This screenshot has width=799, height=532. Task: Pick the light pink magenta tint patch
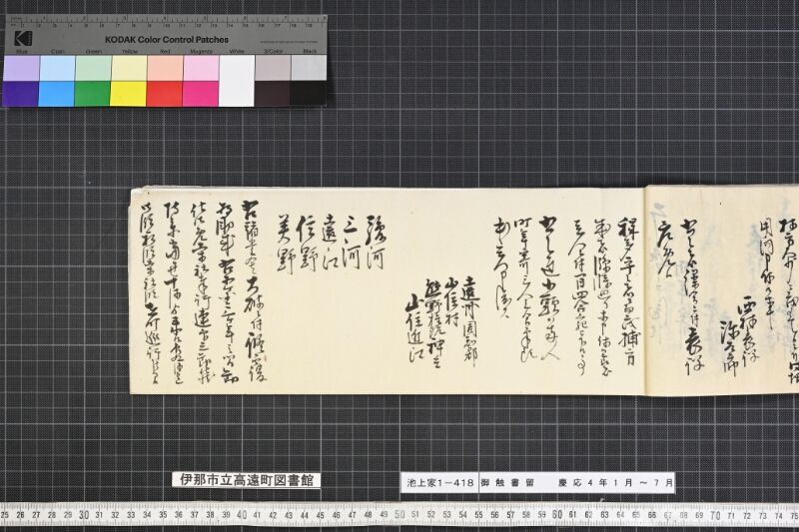tap(202, 68)
